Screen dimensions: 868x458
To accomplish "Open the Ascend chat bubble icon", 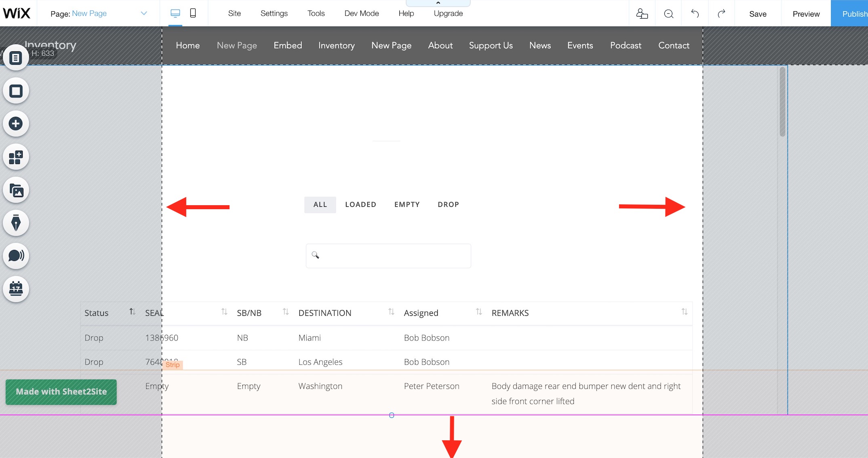I will point(16,256).
